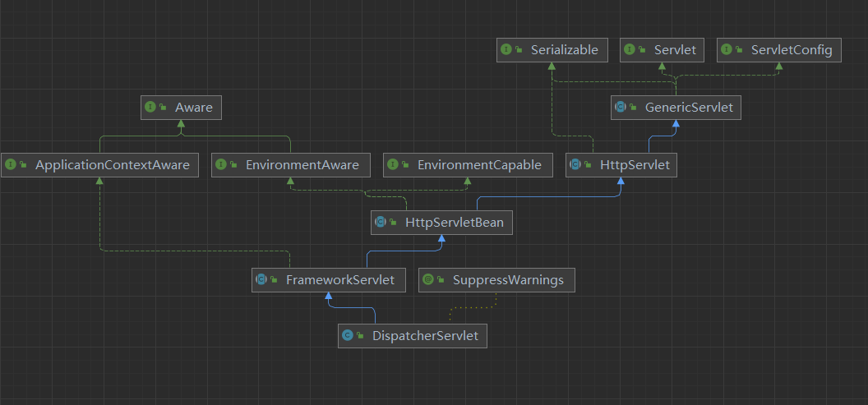Select the ServletConfig interface name

[x=791, y=50]
